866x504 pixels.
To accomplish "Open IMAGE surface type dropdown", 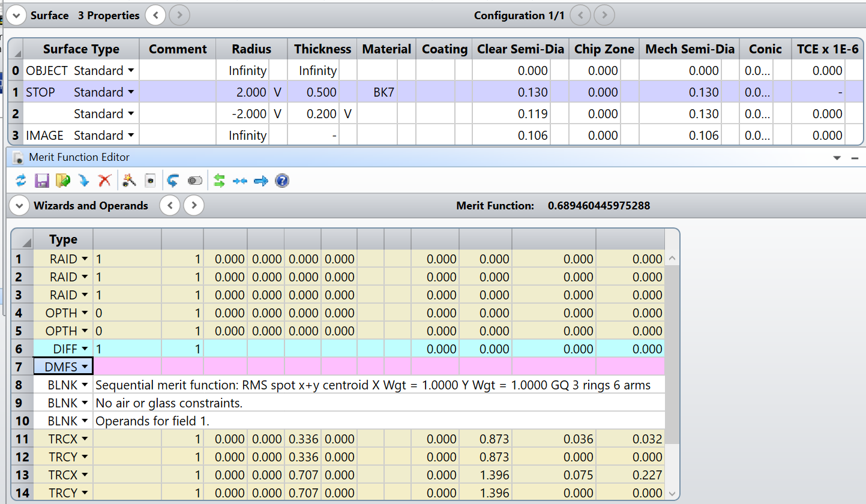I will point(130,136).
